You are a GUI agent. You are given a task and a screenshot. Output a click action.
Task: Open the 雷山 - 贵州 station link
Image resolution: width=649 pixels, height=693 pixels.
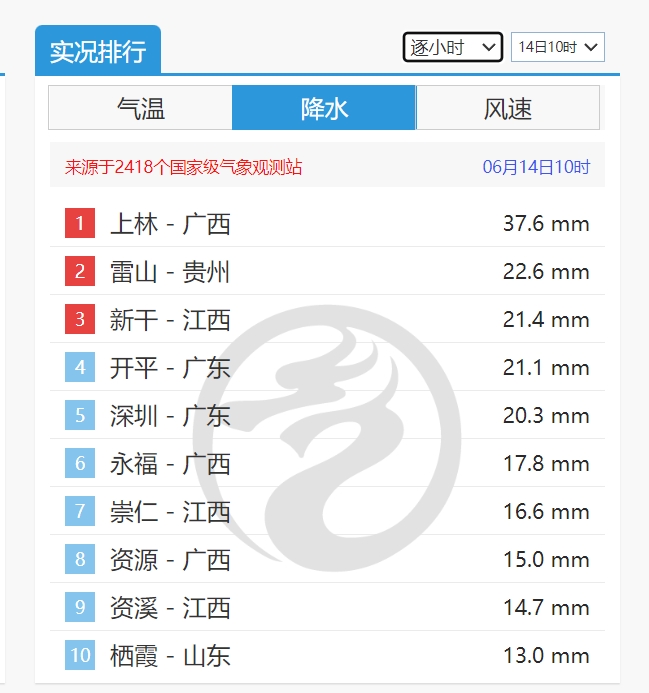(170, 271)
